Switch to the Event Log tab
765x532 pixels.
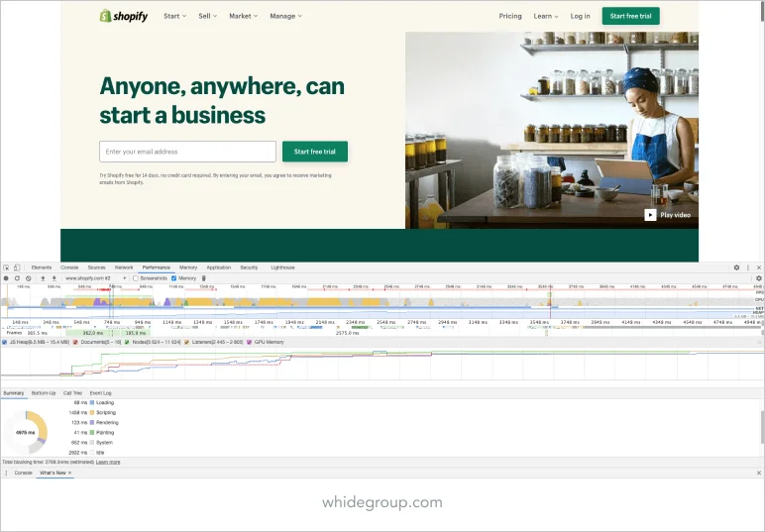point(100,393)
